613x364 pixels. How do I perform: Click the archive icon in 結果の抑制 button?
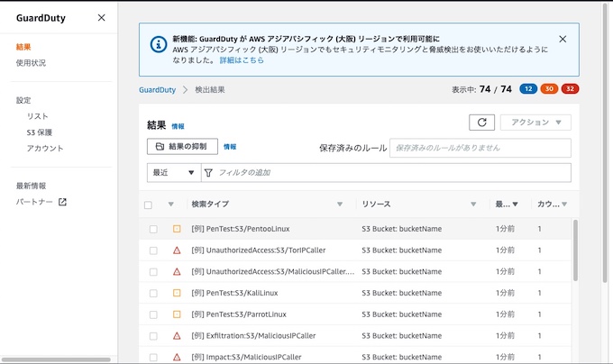point(160,147)
